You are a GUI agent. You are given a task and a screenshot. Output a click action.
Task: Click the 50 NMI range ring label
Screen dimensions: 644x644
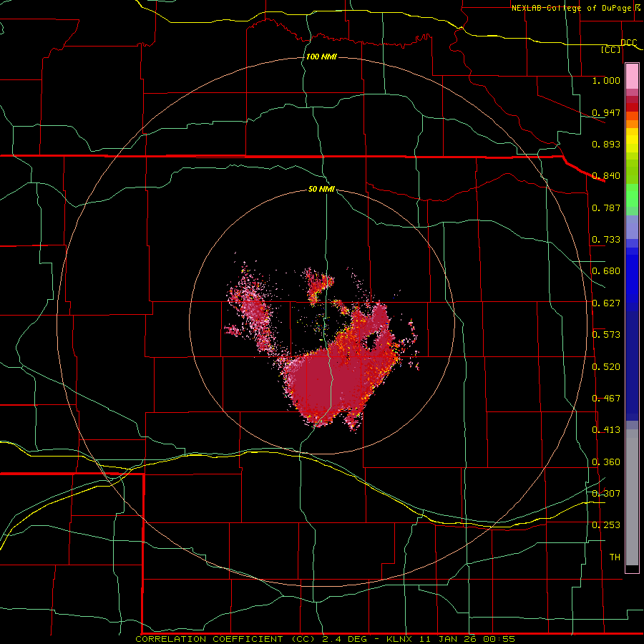pos(321,189)
